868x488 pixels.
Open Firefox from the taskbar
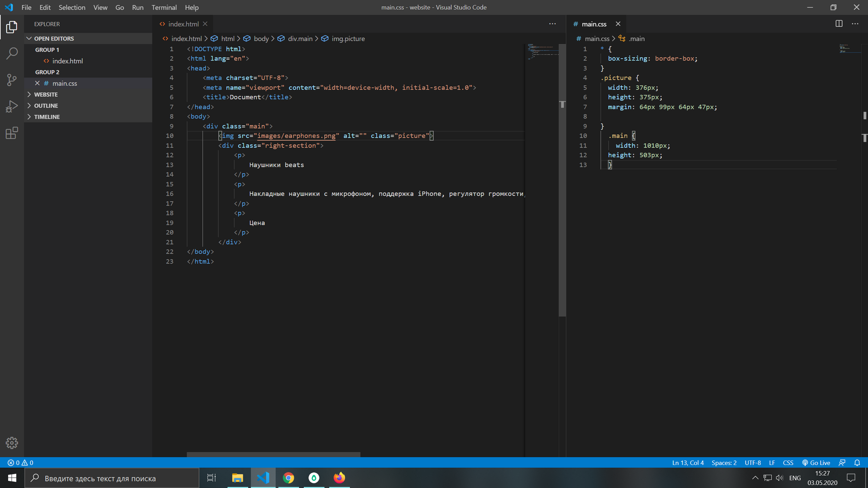[339, 478]
